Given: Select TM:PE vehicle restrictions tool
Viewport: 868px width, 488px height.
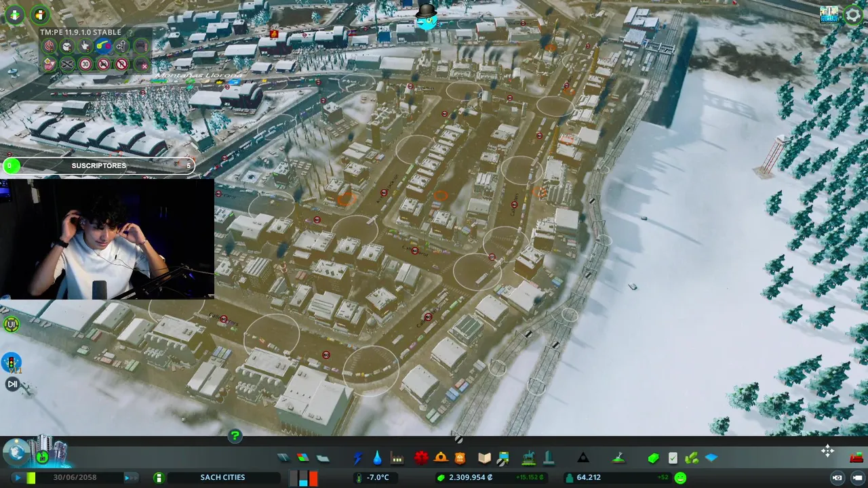Looking at the screenshot, I should click(x=104, y=64).
